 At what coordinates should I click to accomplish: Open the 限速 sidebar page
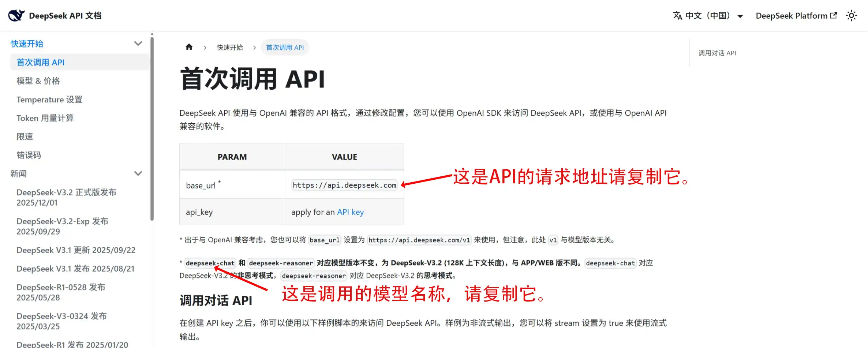pyautogui.click(x=25, y=136)
